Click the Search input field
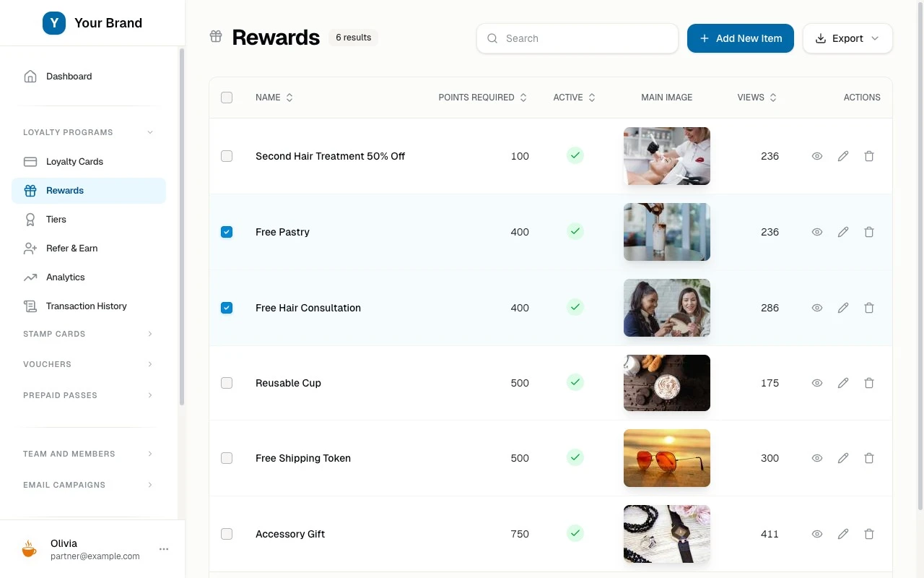The image size is (924, 578). pos(577,38)
